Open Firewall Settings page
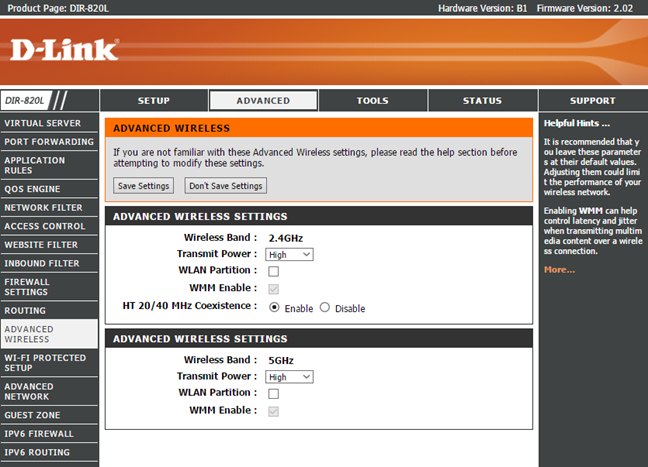Viewport: 648px width, 467px height. 49,287
